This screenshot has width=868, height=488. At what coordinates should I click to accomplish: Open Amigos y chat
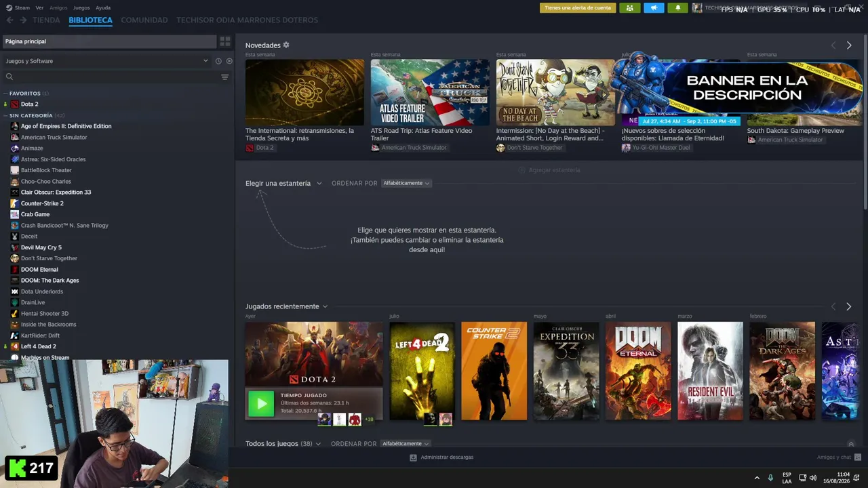click(x=839, y=457)
